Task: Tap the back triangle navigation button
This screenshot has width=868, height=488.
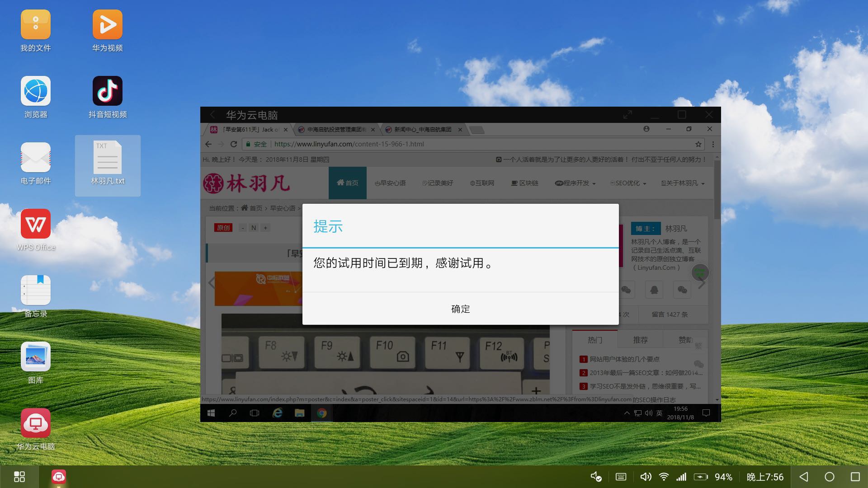Action: click(x=804, y=477)
